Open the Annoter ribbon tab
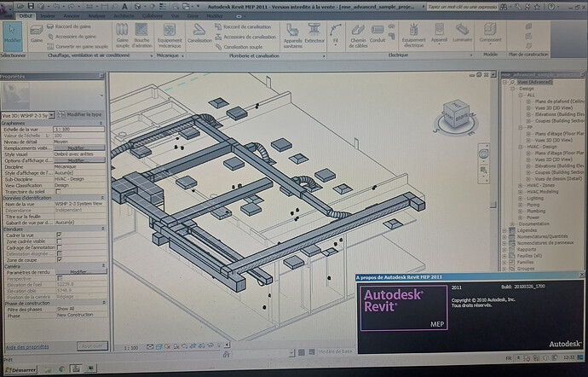Viewport: 588px width, 377px height. (x=72, y=16)
